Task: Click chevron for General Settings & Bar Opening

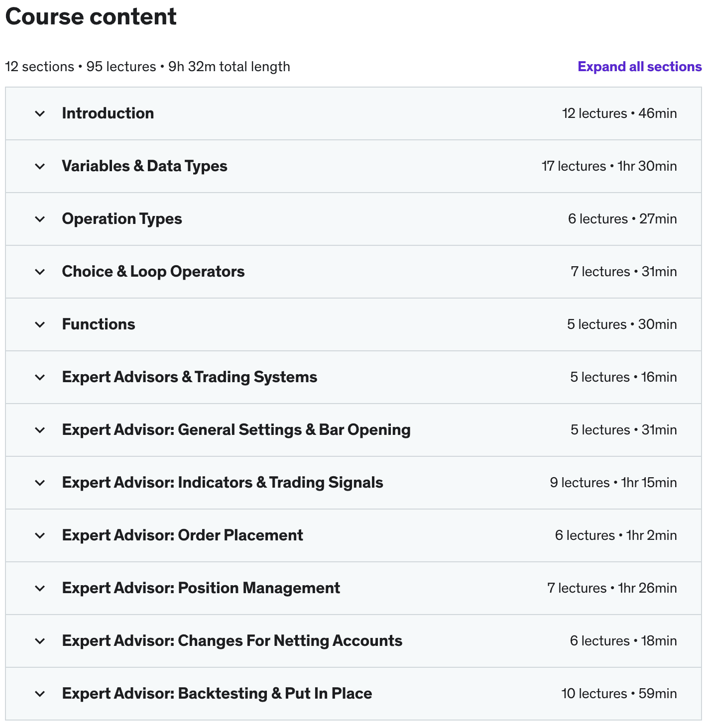Action: click(x=40, y=430)
